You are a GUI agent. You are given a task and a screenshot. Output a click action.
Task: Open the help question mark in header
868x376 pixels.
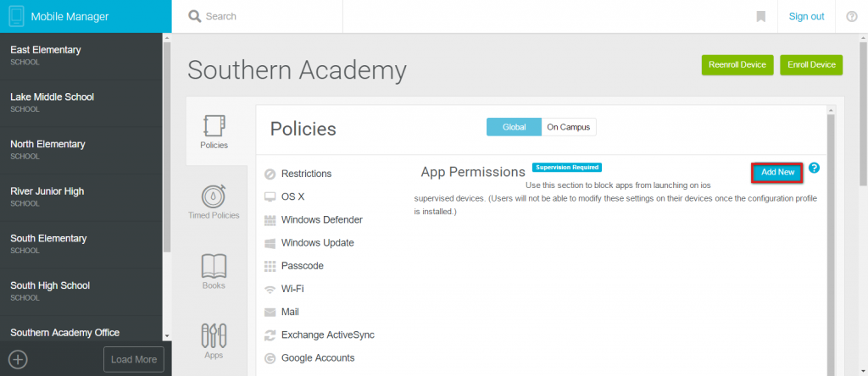point(851,17)
